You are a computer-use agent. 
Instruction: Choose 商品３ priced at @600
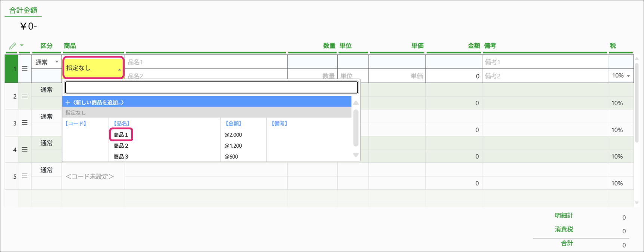click(121, 157)
